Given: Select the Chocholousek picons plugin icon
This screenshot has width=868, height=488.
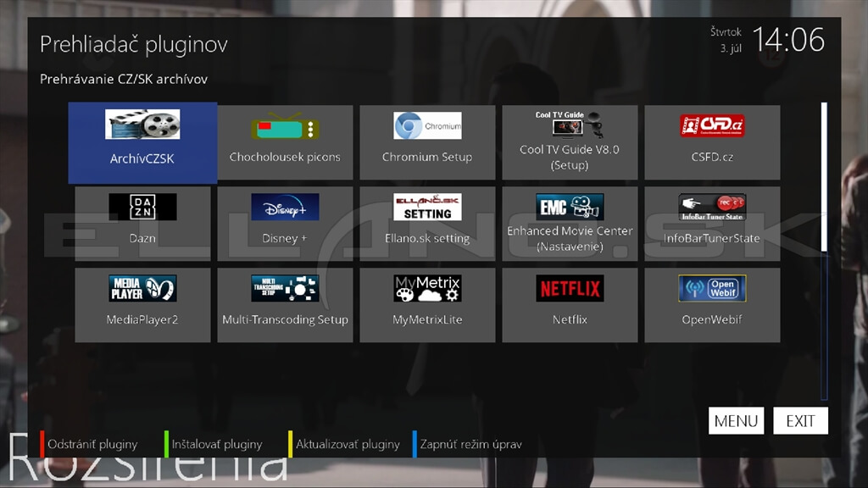Looking at the screenshot, I should [x=285, y=142].
